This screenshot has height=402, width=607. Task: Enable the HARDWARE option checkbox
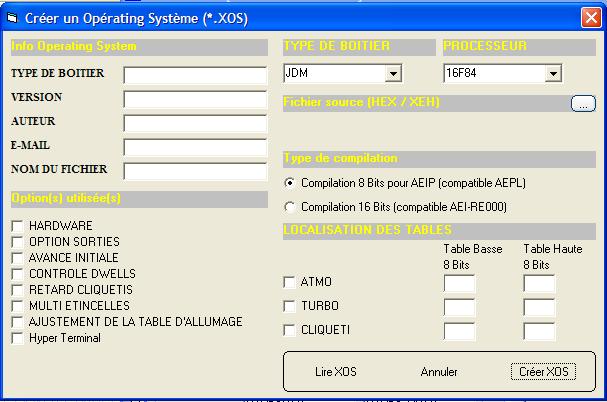pos(17,226)
